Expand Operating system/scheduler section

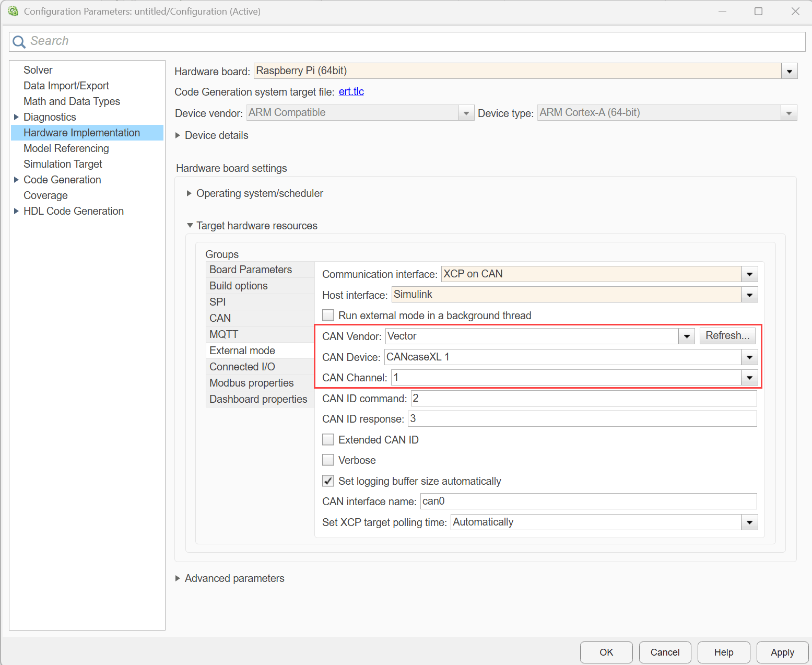click(189, 193)
